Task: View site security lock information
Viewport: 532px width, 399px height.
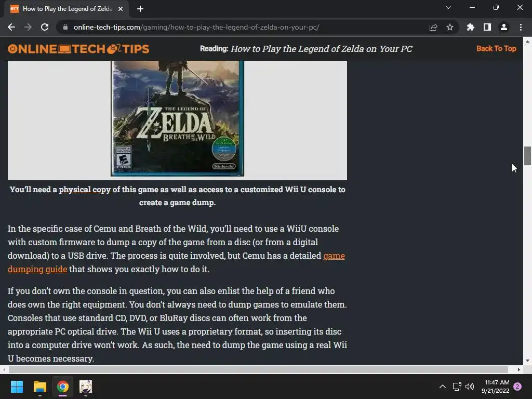Action: pos(65,27)
